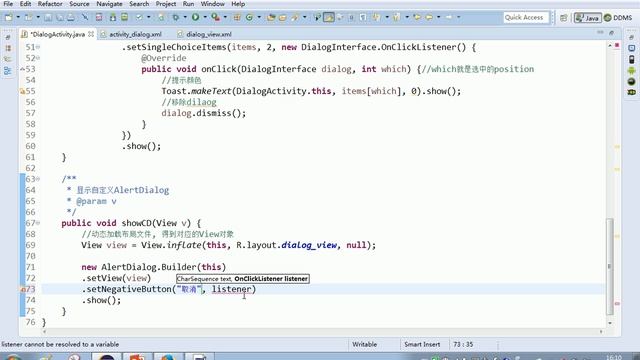Collapse the Javadoc fold at line 63
This screenshot has width=640, height=360.
pos(38,179)
